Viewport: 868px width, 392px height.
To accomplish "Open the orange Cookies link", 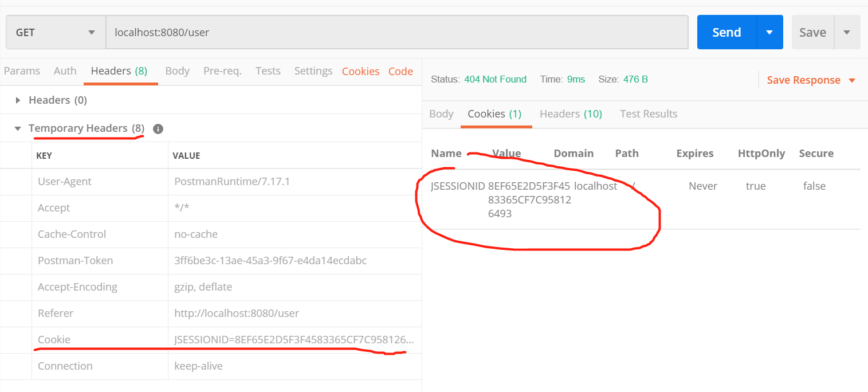I will click(x=360, y=72).
